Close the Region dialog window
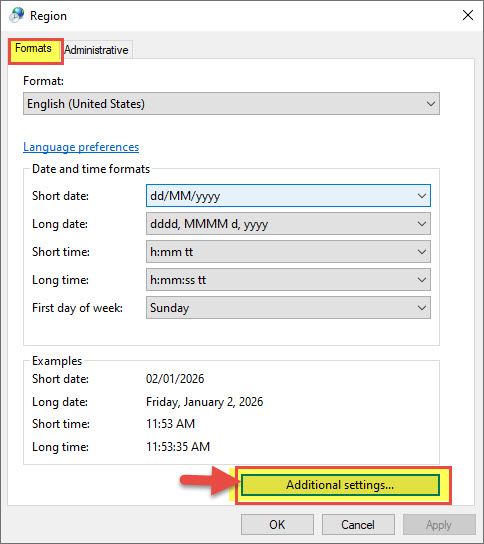 click(468, 15)
